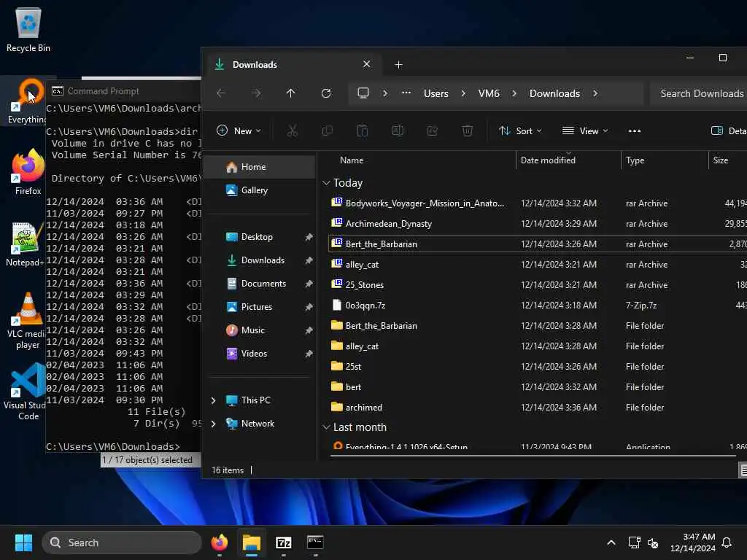
Task: Click the Copy icon in Explorer toolbar
Action: click(328, 131)
